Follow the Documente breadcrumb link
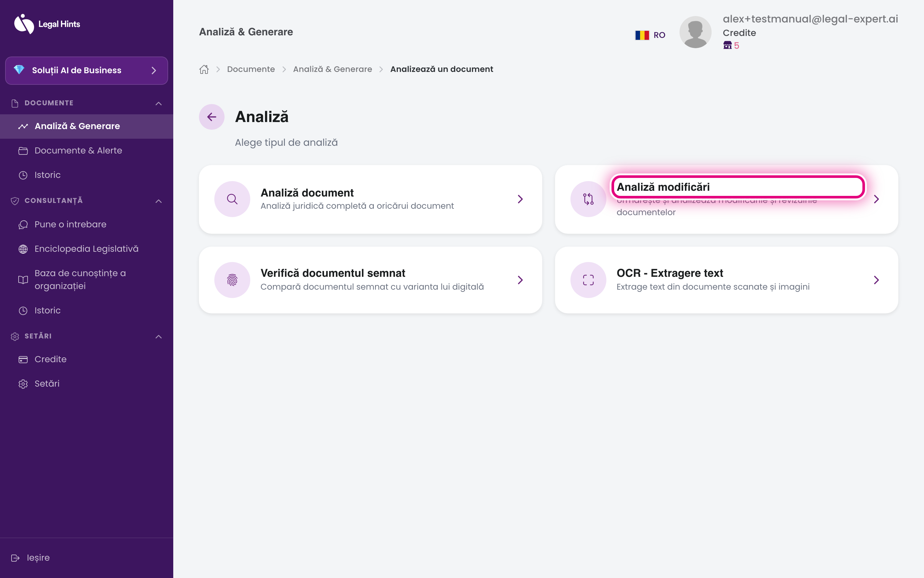924x578 pixels. [251, 69]
